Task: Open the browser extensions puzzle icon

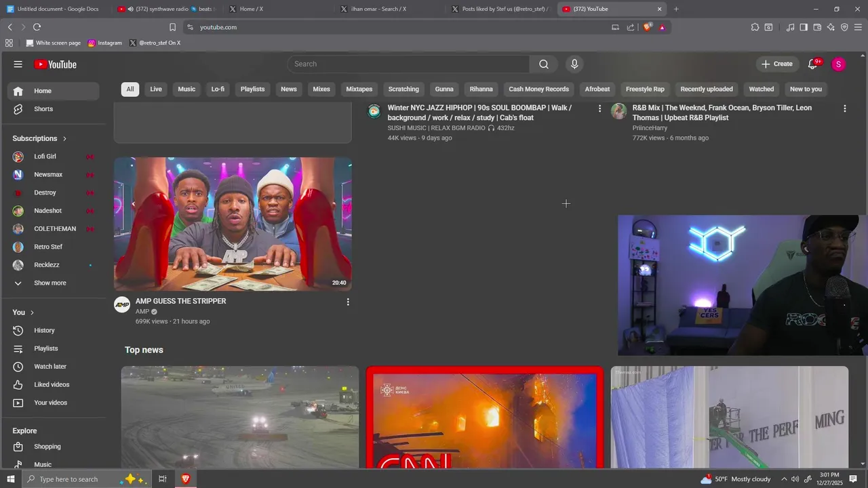Action: tap(755, 27)
